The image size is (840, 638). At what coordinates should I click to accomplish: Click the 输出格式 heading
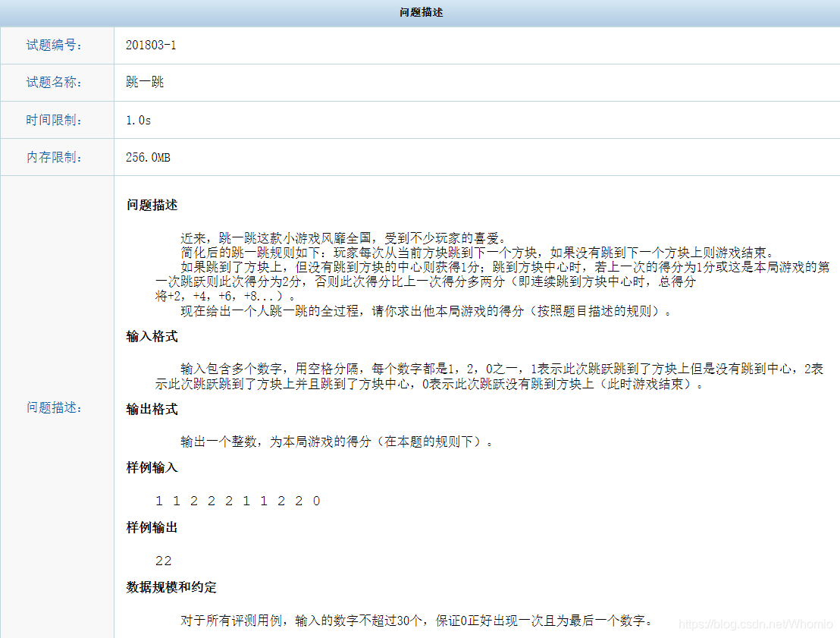pyautogui.click(x=152, y=409)
